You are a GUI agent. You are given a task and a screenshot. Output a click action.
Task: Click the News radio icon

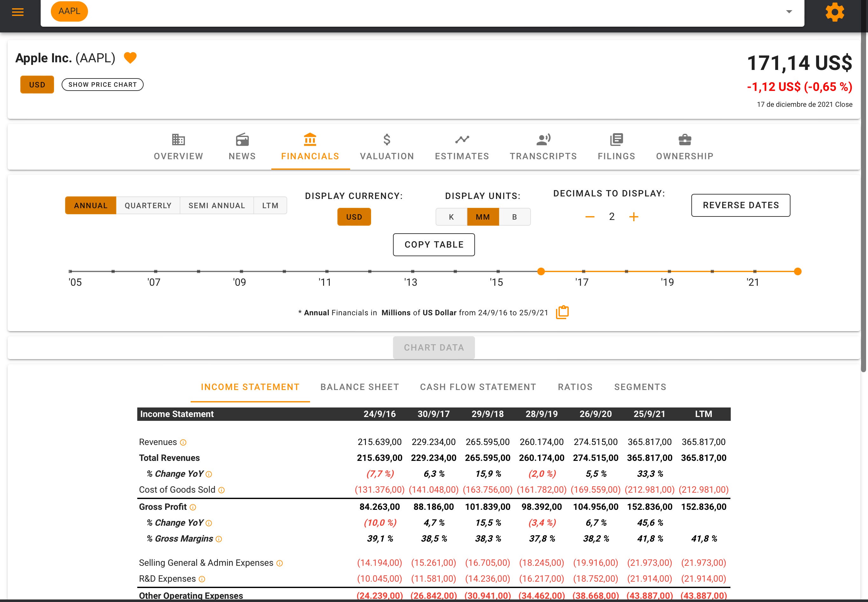242,140
